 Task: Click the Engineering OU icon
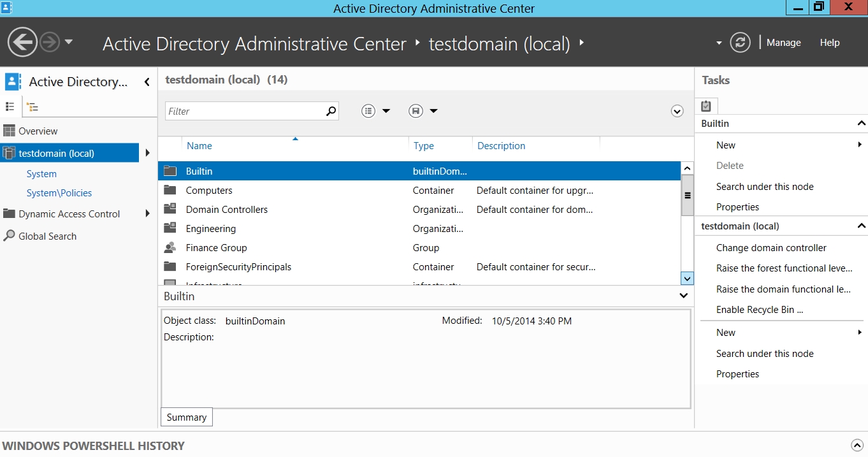[x=170, y=228]
